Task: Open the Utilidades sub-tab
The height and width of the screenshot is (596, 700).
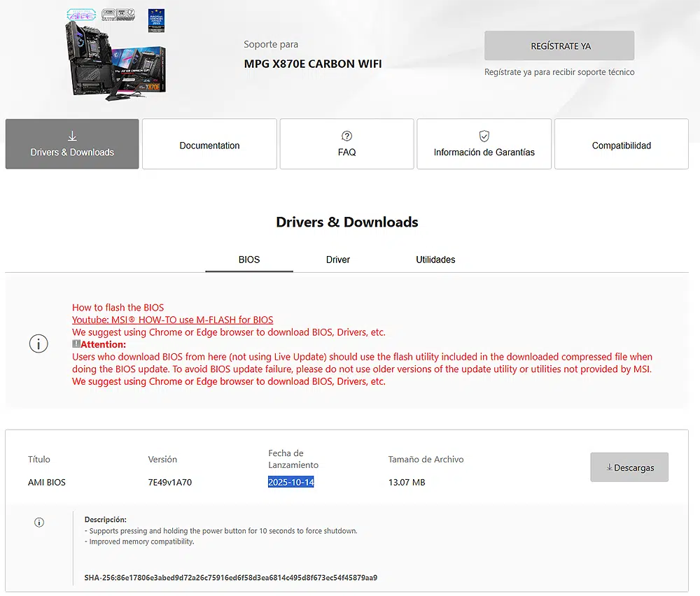Action: coord(435,260)
